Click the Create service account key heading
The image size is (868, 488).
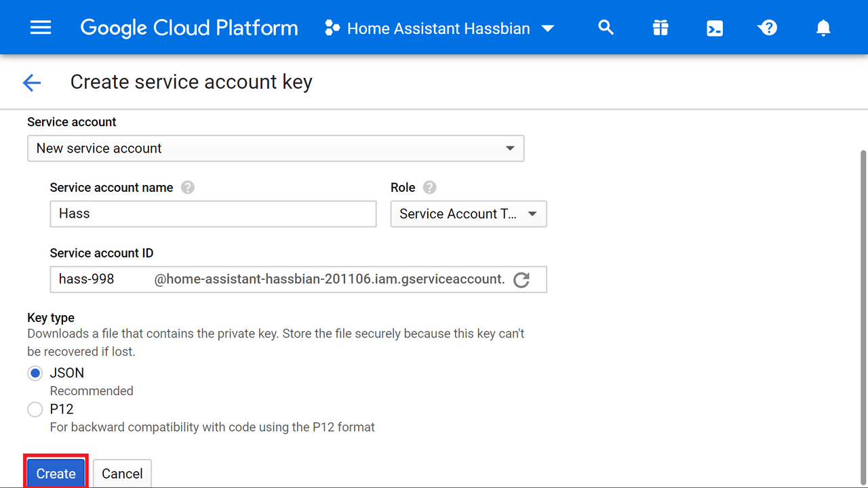(x=191, y=82)
